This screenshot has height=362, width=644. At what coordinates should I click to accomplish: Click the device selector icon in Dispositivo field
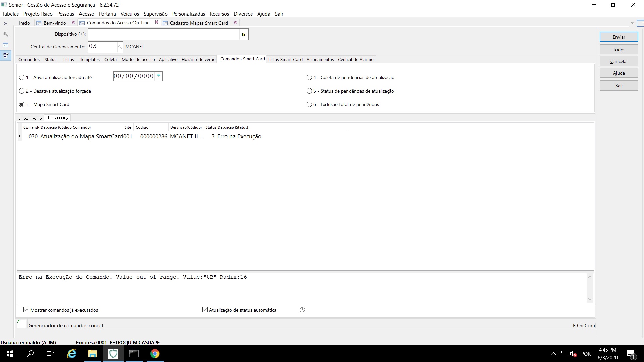tap(244, 35)
